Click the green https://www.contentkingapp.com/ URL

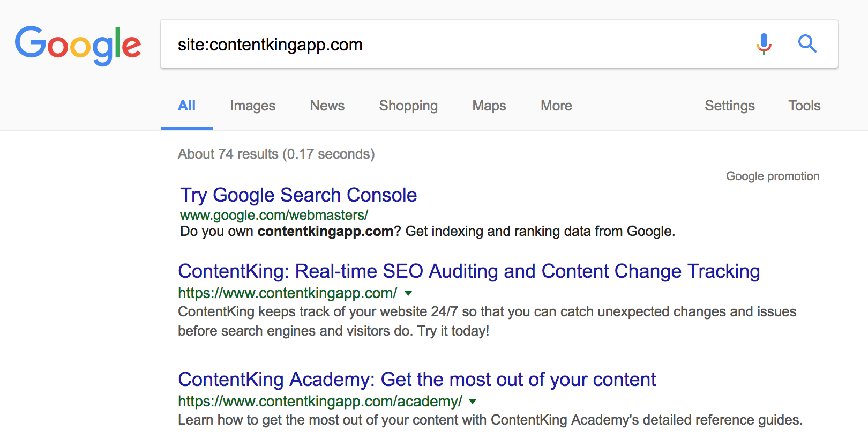(287, 293)
